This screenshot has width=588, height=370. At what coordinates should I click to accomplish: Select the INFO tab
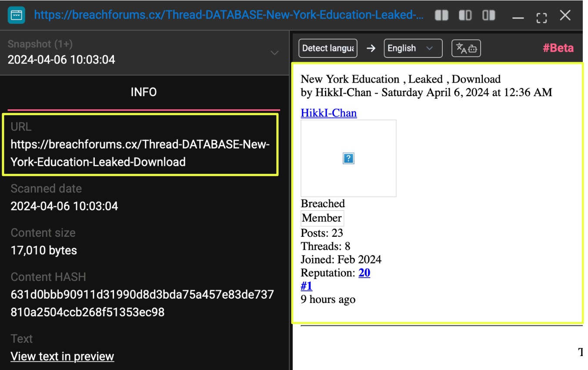(144, 92)
